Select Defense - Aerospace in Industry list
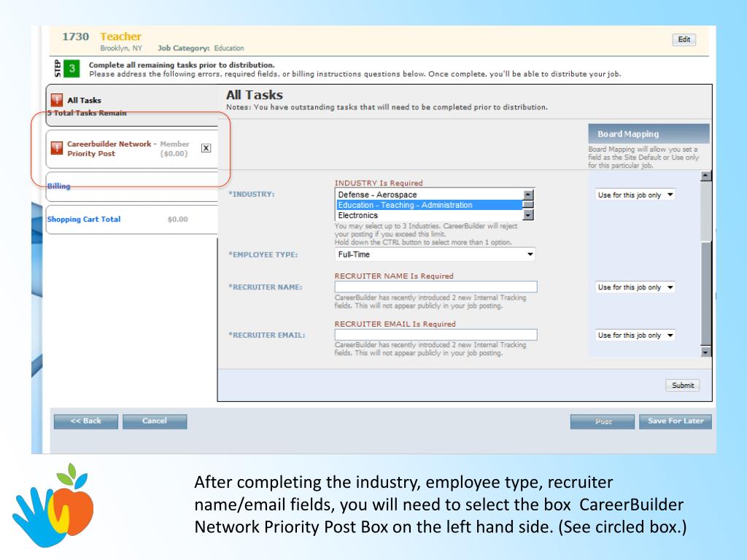 (x=429, y=195)
